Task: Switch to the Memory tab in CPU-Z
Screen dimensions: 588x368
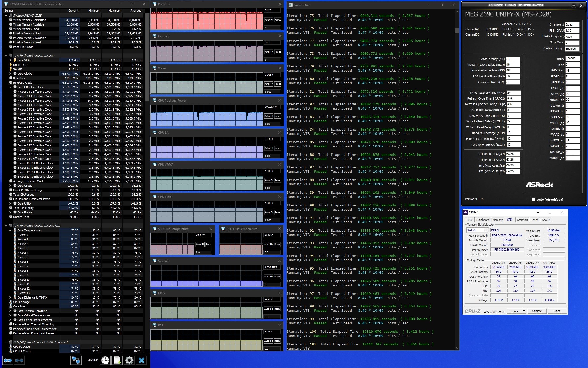Action: (x=497, y=220)
